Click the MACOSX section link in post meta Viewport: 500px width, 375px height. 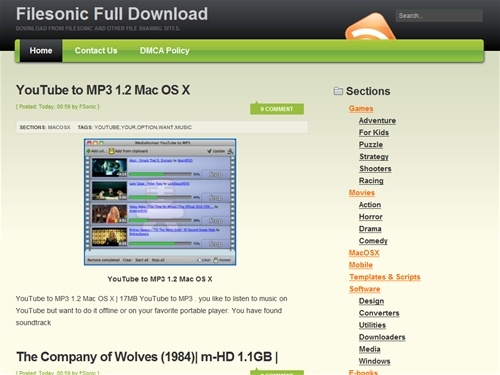coord(59,127)
